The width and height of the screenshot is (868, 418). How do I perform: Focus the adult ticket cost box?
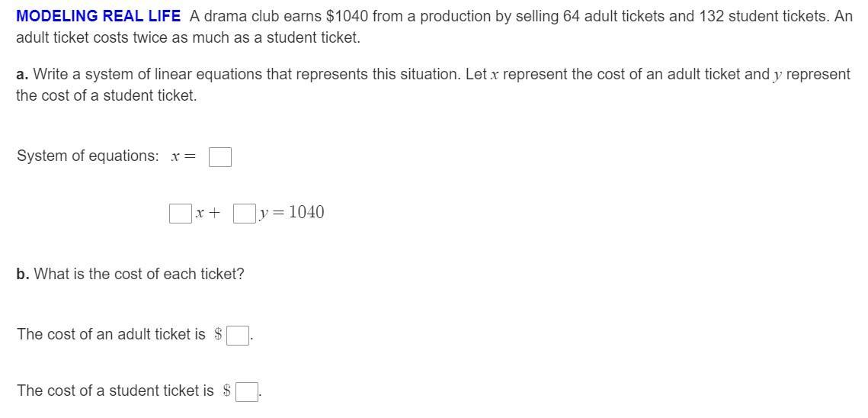click(238, 336)
